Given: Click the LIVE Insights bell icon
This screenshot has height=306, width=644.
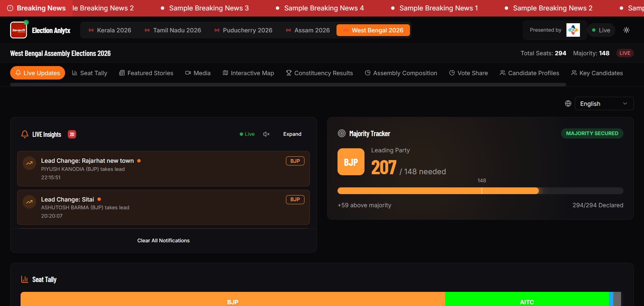Looking at the screenshot, I should coord(25,134).
